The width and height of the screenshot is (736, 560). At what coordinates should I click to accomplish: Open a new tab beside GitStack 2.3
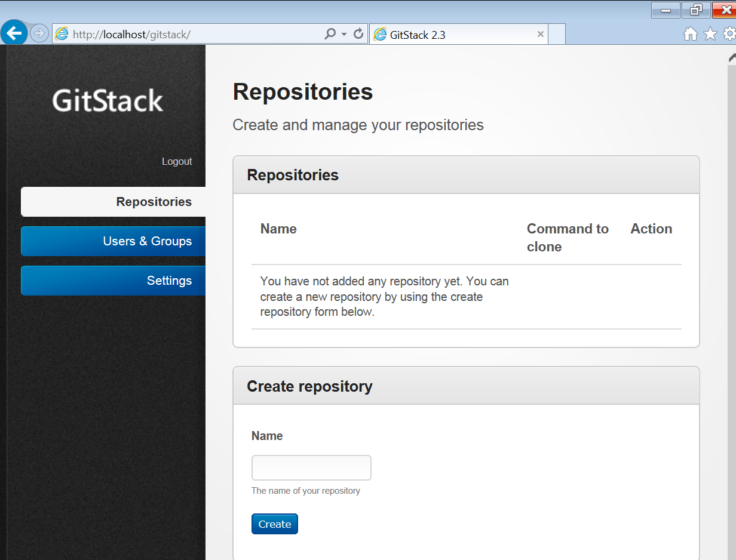556,34
